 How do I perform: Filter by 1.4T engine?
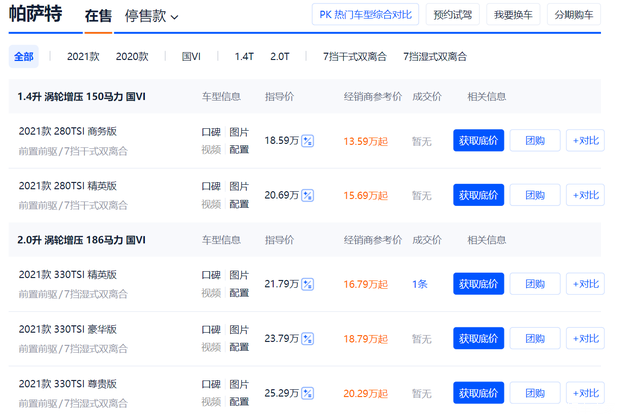pos(244,57)
